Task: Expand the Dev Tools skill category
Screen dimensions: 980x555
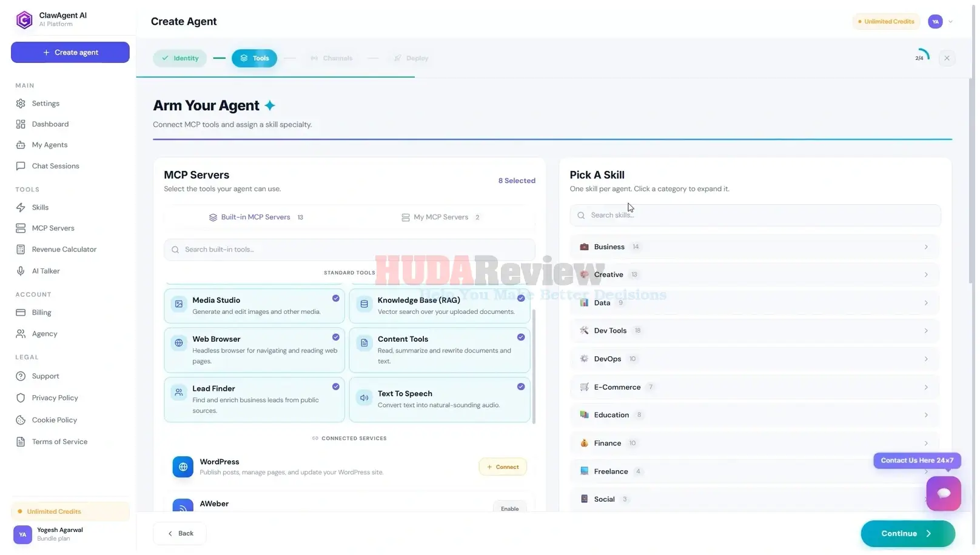Action: [x=754, y=331]
